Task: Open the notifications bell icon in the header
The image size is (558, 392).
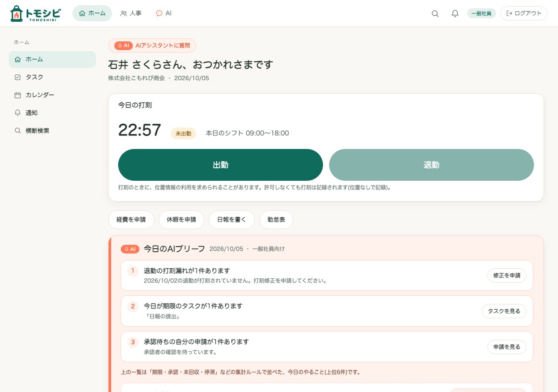Action: click(455, 14)
